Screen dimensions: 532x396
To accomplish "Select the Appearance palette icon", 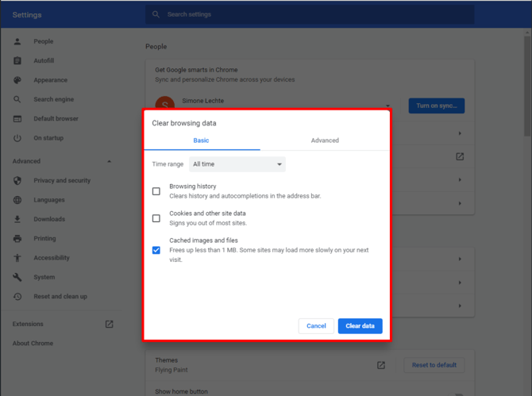I will (x=17, y=80).
